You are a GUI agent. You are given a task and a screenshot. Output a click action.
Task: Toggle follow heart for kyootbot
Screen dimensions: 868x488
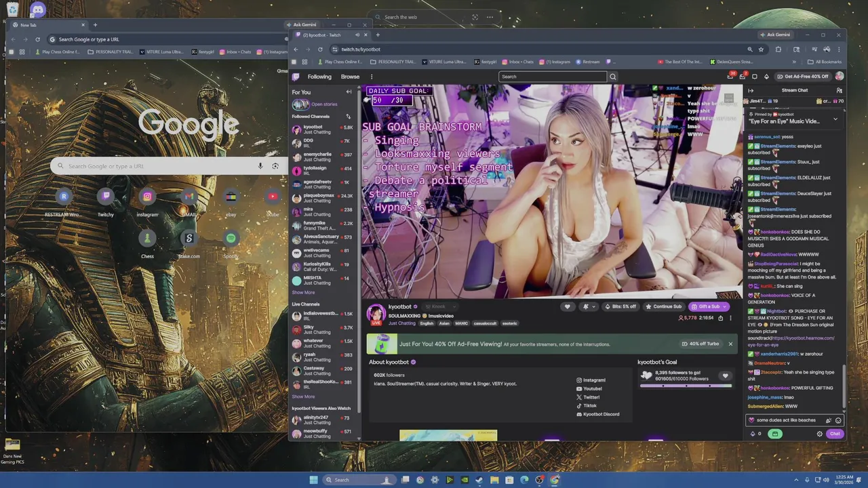coord(567,306)
